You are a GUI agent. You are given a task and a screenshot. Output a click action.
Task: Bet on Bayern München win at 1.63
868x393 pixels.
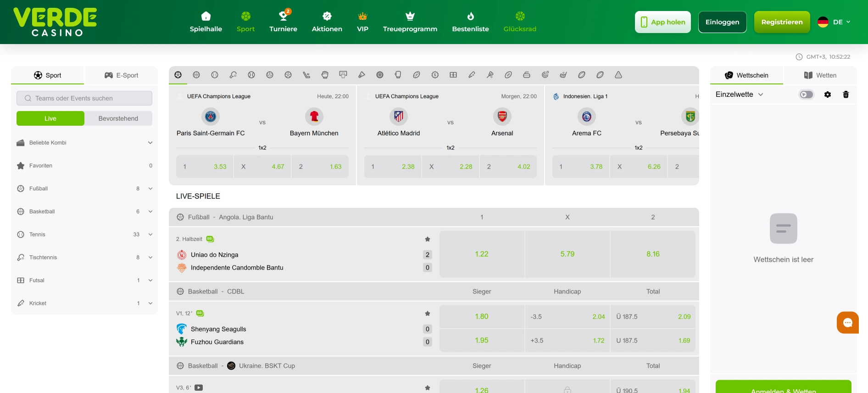[320, 166]
